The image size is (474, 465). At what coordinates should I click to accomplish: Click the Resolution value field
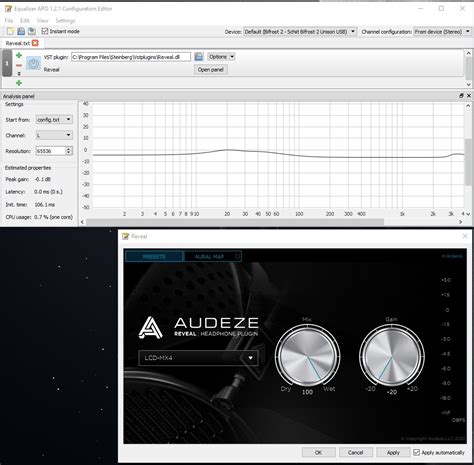coord(50,151)
